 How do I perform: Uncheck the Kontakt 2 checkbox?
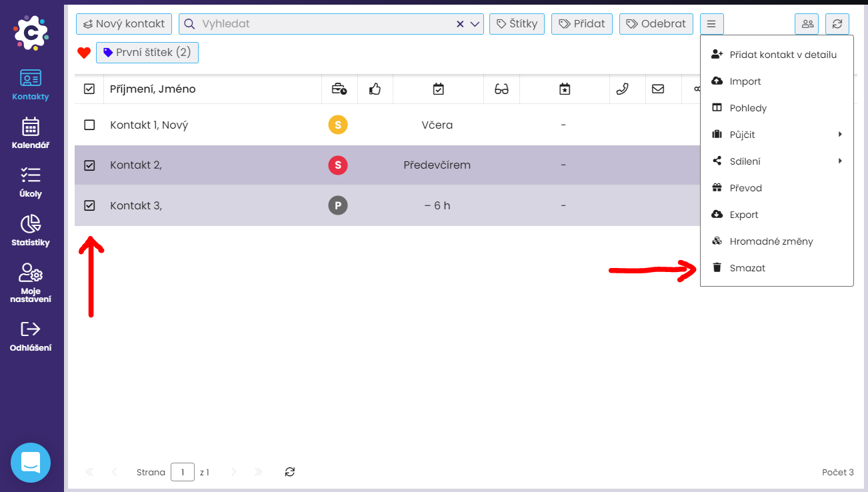(x=89, y=165)
